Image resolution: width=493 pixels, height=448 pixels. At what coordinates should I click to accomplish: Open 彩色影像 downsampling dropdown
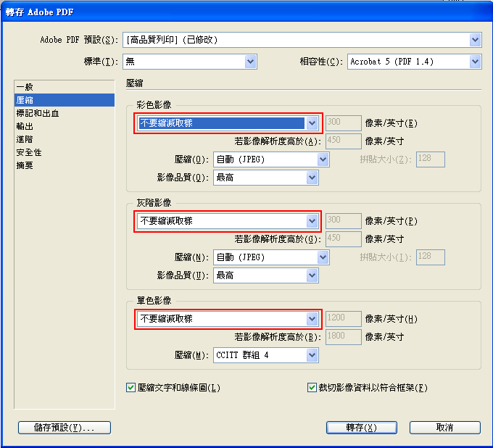point(228,123)
